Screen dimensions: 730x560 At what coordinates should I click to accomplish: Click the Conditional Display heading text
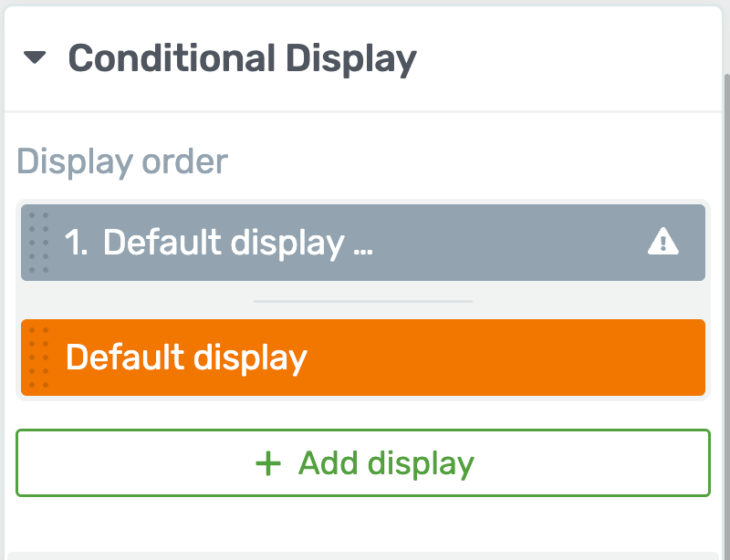[x=242, y=59]
